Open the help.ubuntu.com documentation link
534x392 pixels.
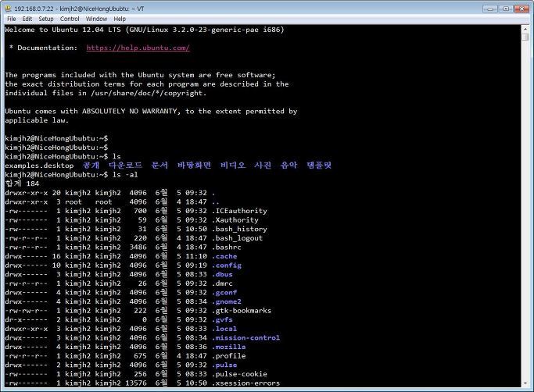pos(138,48)
